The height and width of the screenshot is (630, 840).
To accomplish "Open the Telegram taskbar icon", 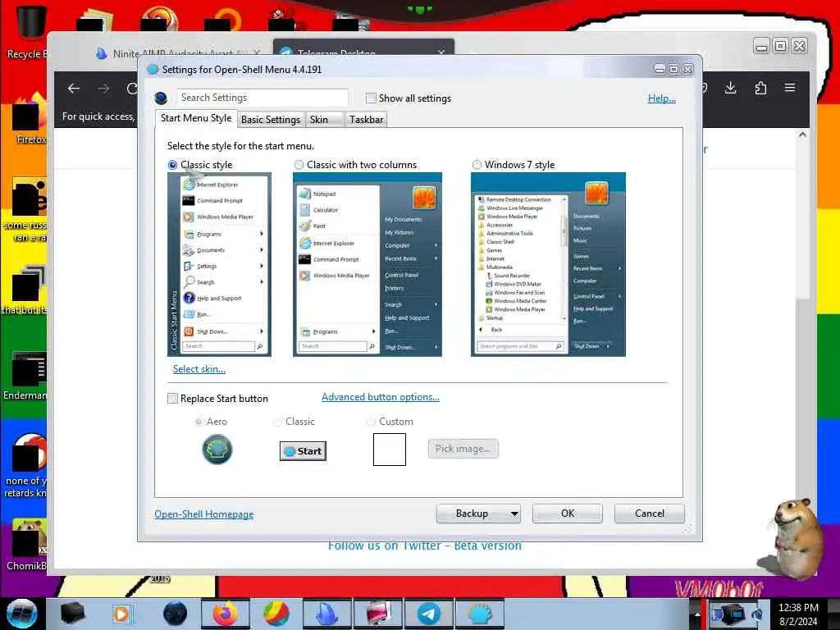I will click(429, 614).
